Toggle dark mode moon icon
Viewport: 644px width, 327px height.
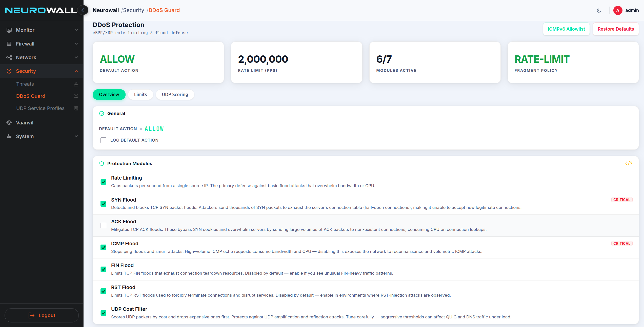point(599,10)
